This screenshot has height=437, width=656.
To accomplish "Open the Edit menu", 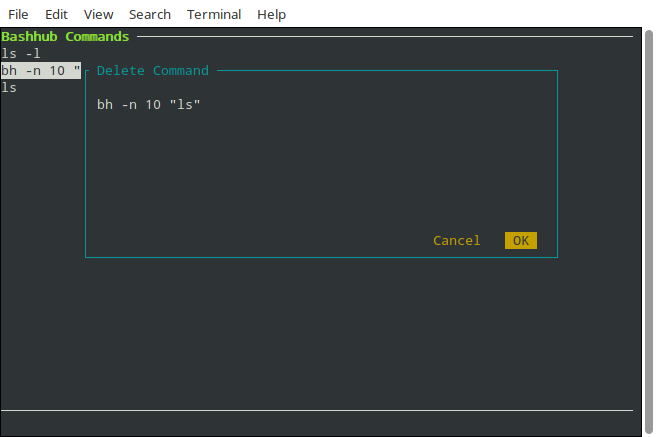I will 56,14.
